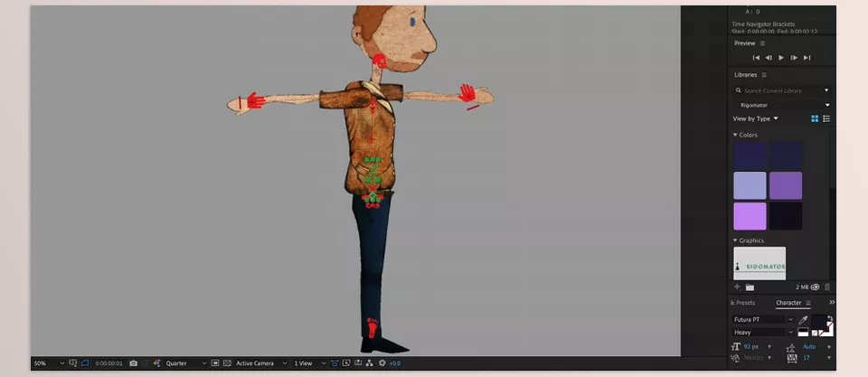Click the exposure value +0.0
Screen dimensions: 868x377
coord(395,363)
